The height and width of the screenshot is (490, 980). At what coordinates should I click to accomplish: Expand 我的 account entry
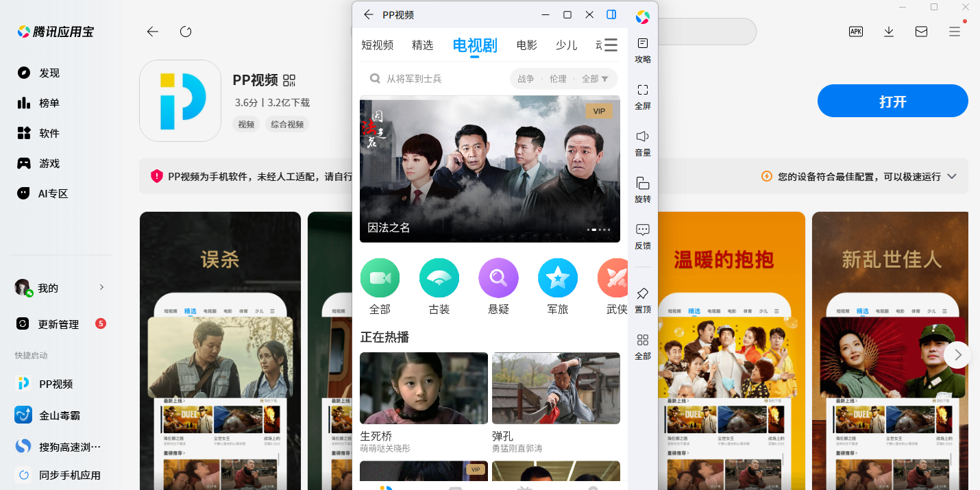pos(60,288)
